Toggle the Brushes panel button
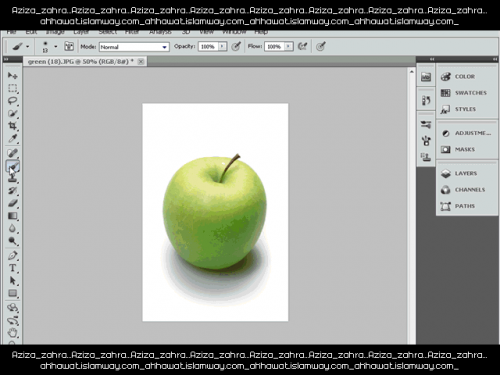500x375 pixels. pyautogui.click(x=69, y=46)
